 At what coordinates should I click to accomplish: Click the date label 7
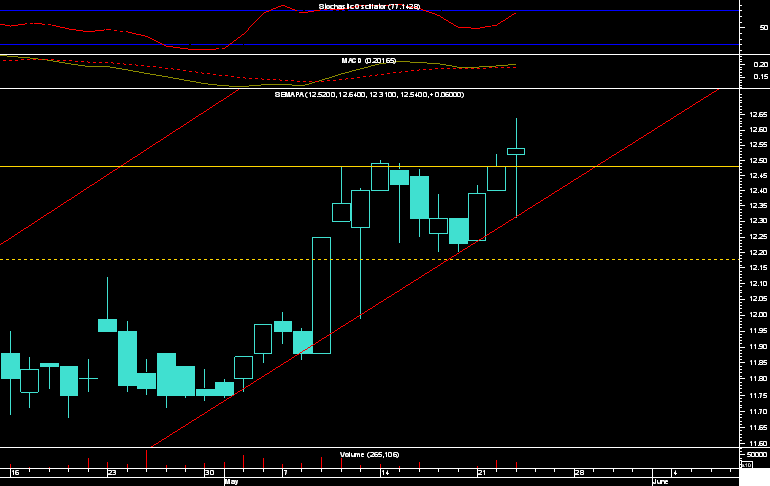(285, 473)
